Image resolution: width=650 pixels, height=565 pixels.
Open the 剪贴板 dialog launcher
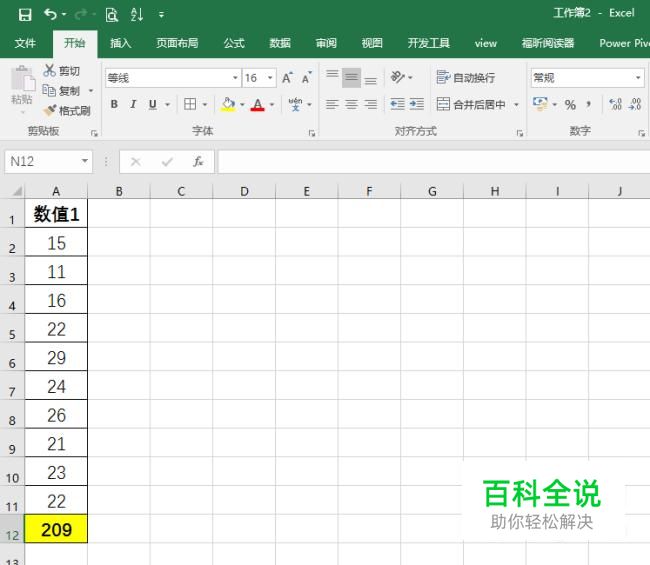click(95, 133)
